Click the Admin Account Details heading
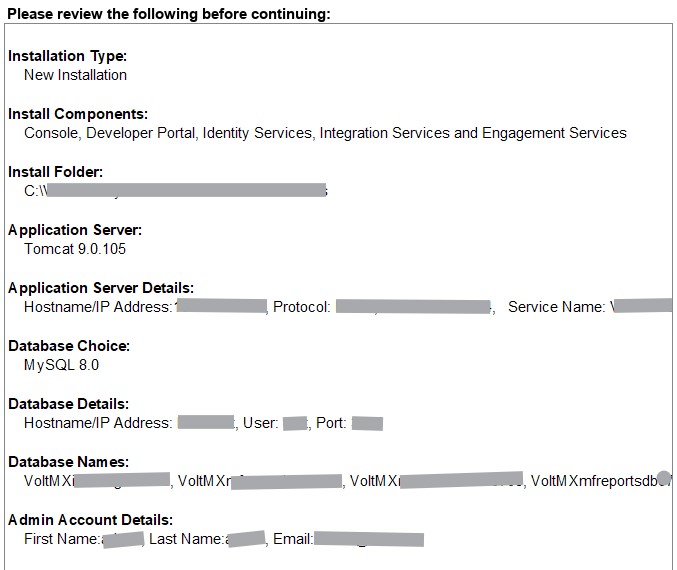 91,520
